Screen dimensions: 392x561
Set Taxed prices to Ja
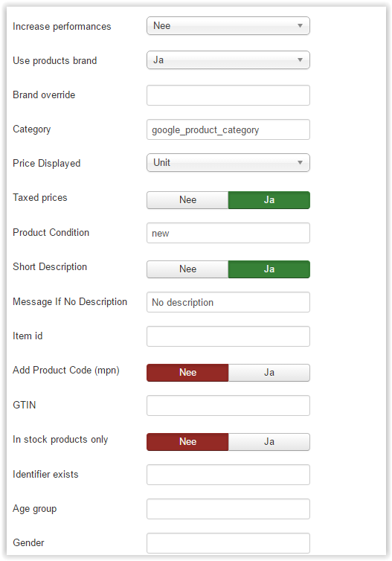pyautogui.click(x=269, y=200)
